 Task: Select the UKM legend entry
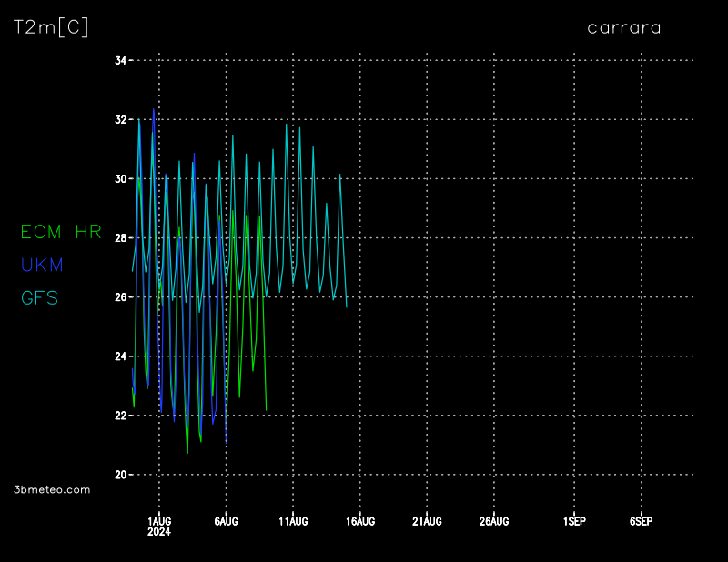point(42,265)
